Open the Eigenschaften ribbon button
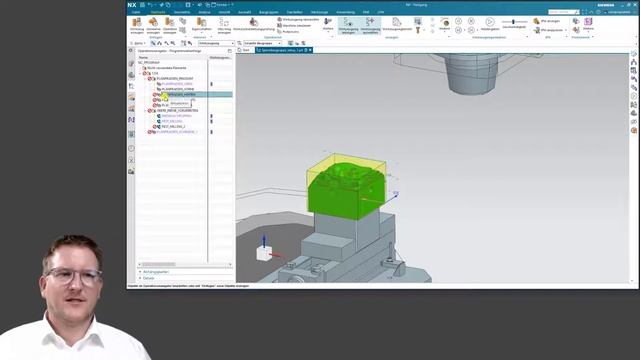This screenshot has height=360, width=640. point(201,24)
